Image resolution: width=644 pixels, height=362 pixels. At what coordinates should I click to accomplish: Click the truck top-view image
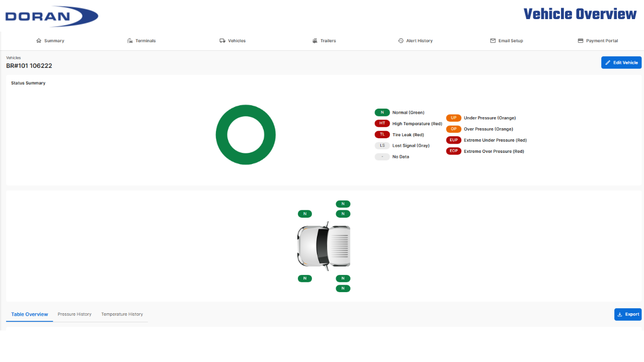click(324, 246)
